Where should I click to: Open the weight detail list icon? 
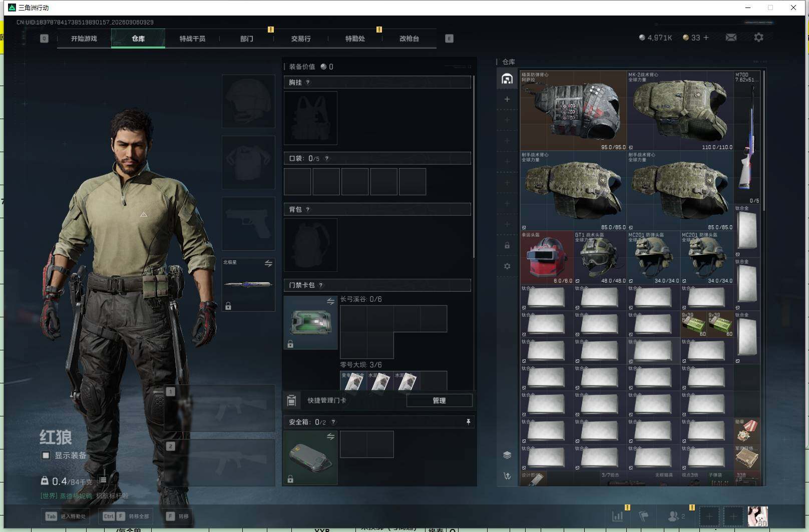[x=103, y=480]
